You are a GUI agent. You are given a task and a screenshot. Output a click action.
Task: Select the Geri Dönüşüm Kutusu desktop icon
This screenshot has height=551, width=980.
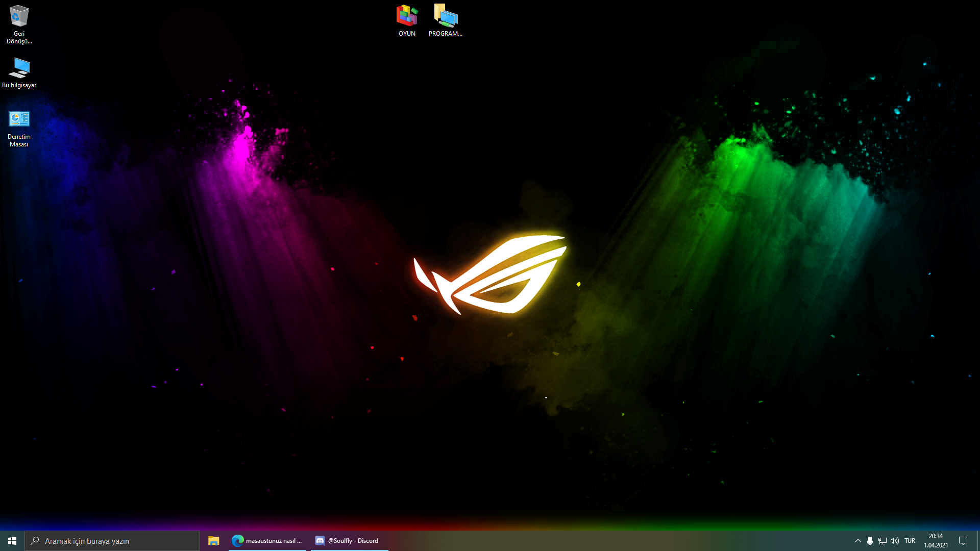[x=19, y=24]
